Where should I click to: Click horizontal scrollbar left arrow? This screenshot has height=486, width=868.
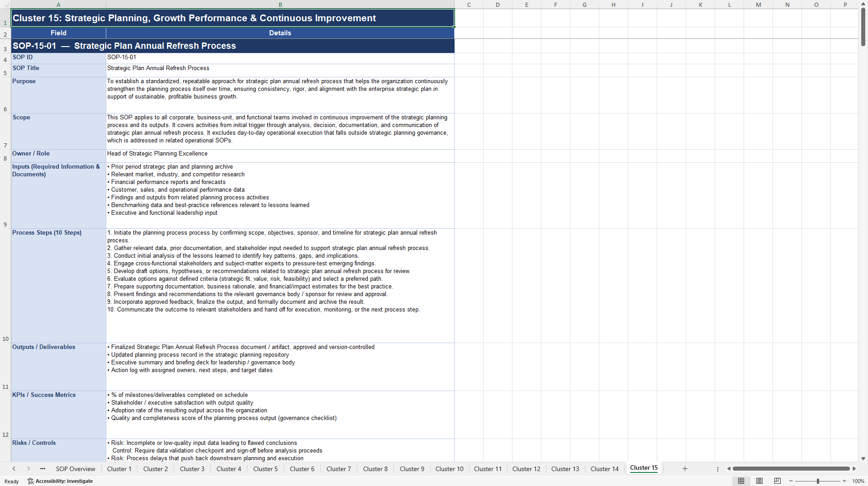click(729, 469)
